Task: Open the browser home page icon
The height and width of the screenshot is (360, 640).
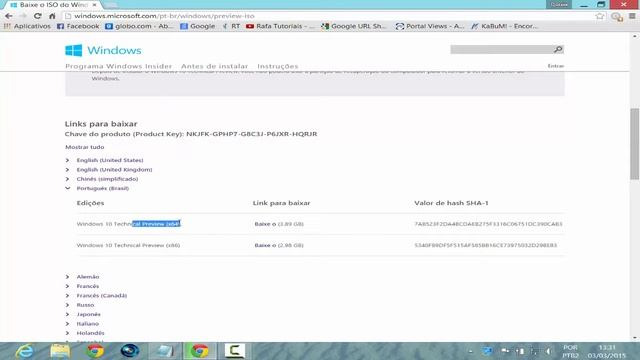Action: [x=52, y=16]
